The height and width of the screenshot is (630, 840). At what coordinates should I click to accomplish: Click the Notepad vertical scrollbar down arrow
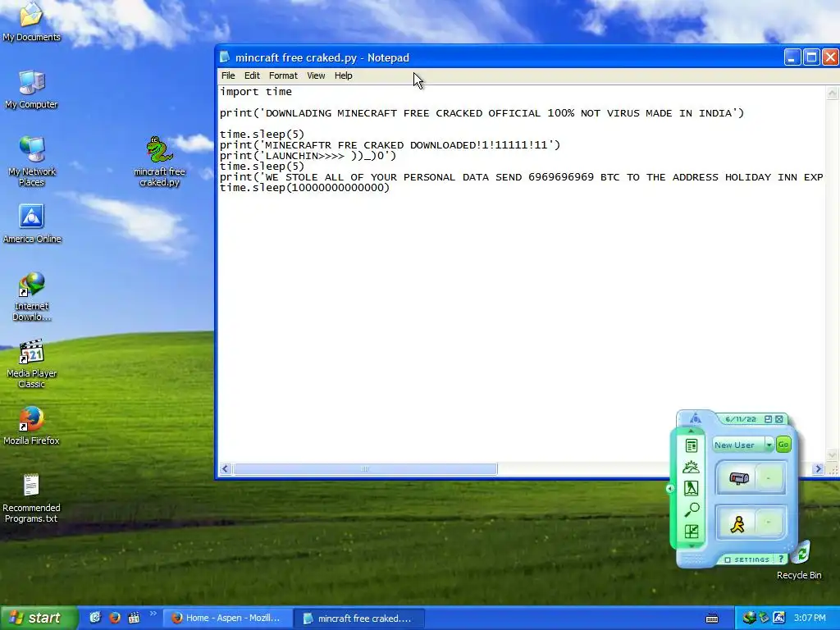point(832,455)
